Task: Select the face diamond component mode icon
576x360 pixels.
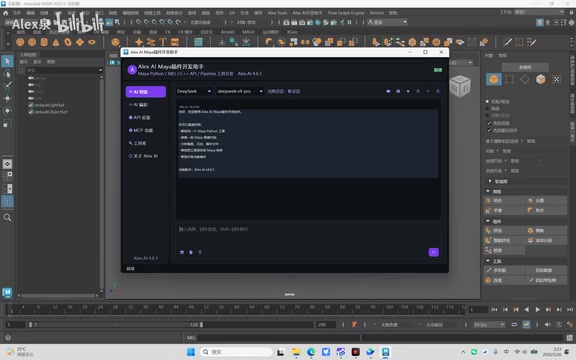Action: (525, 79)
